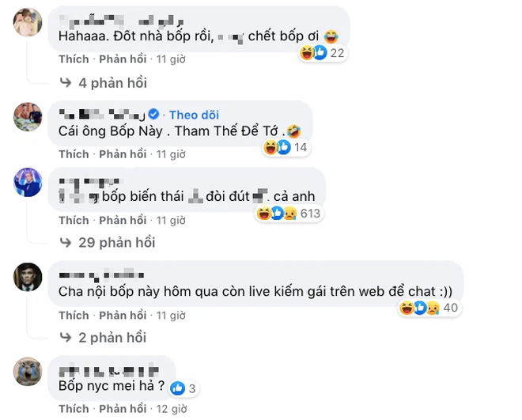Viewport: 522px width, 420px height.
Task: Reply to the 'Cha nội bốp này' comment
Action: pyautogui.click(x=123, y=315)
